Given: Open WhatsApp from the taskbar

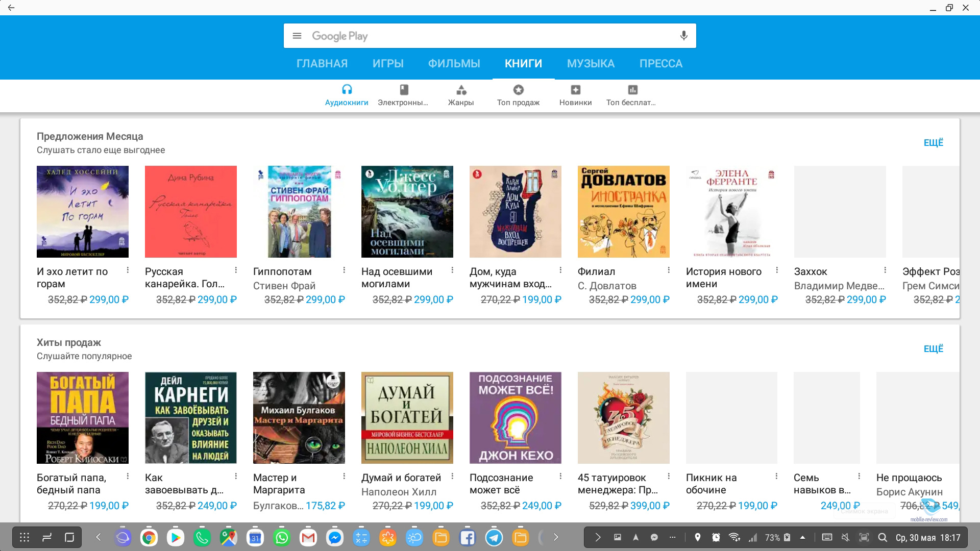Looking at the screenshot, I should tap(282, 538).
